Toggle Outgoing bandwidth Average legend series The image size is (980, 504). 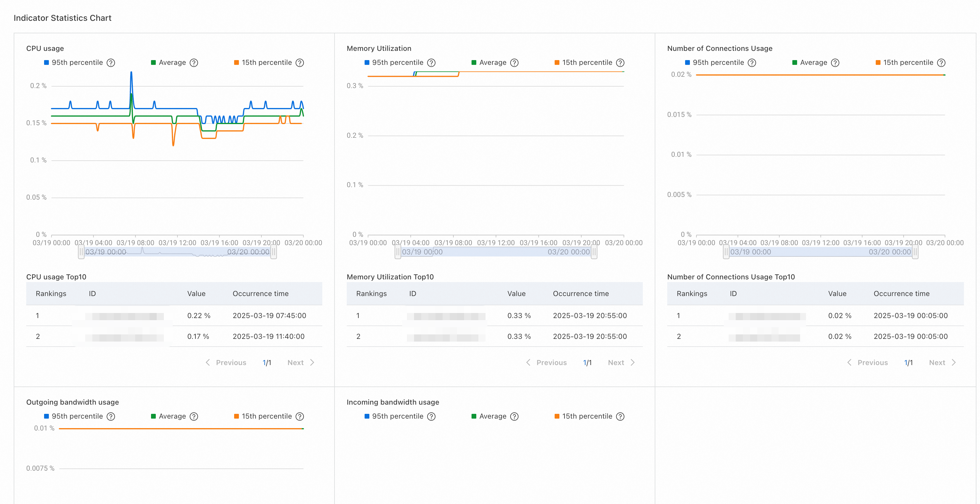168,417
